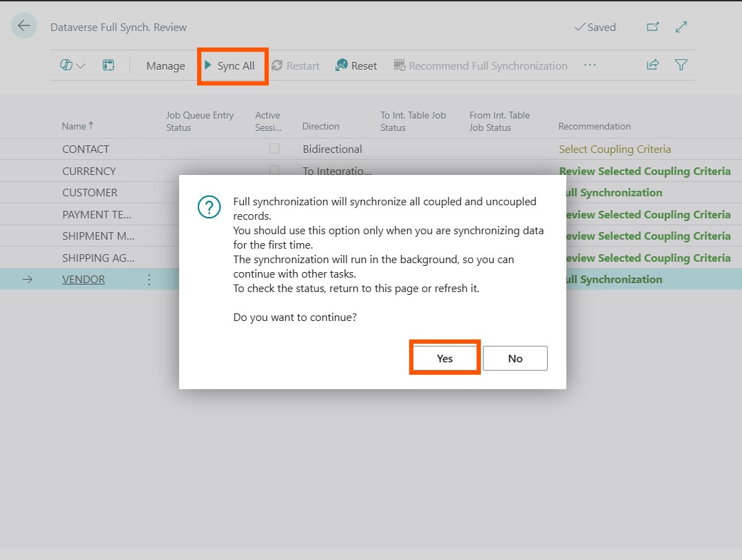
Task: Open the Manage menu
Action: point(165,66)
